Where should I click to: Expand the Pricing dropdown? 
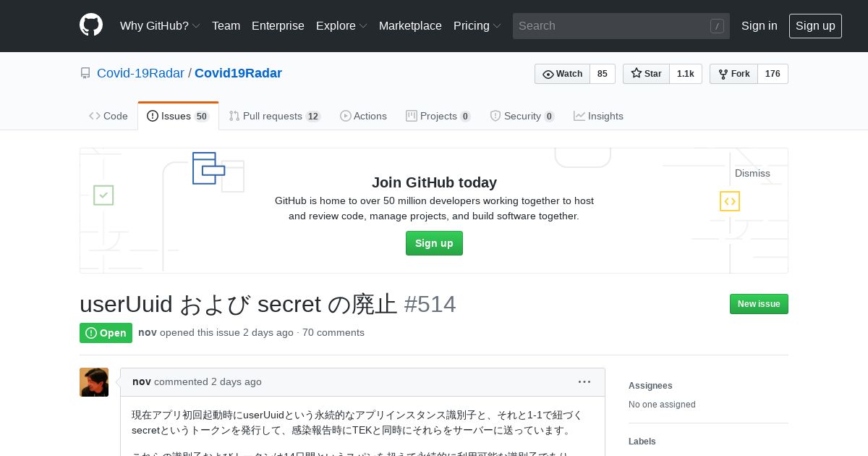coord(477,25)
